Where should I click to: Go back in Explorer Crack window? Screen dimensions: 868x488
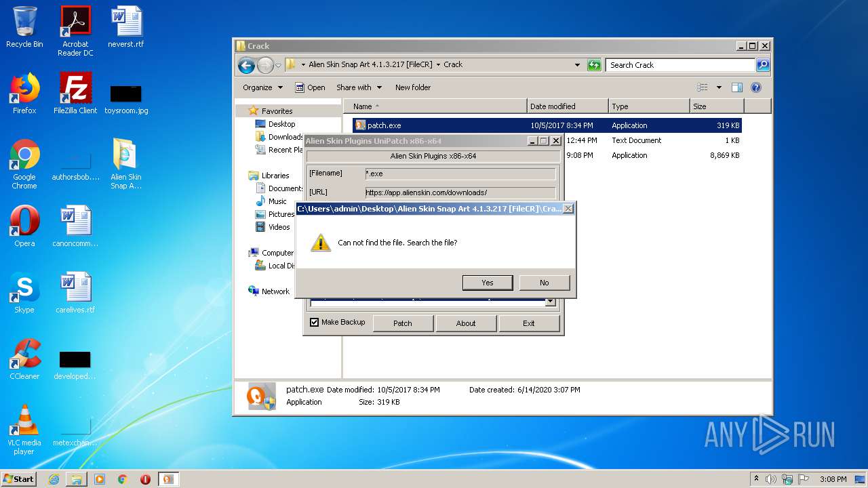tap(246, 65)
